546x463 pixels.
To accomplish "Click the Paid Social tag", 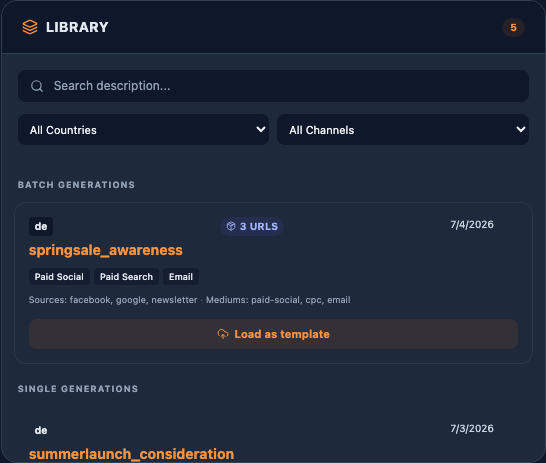I will point(59,277).
